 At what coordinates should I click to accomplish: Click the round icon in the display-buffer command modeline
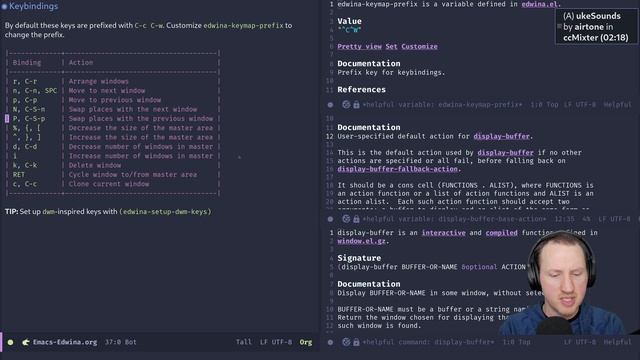click(x=346, y=342)
